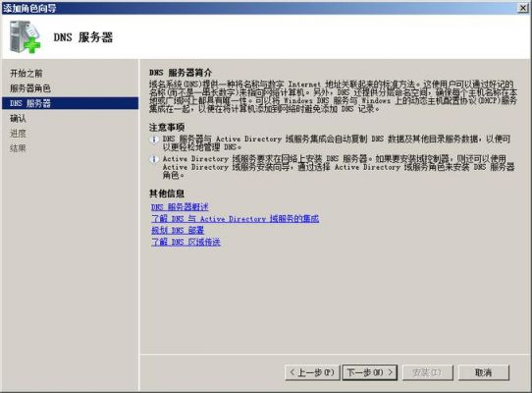Select the 开始之前 step in the sidebar
The image size is (532, 393).
click(27, 73)
